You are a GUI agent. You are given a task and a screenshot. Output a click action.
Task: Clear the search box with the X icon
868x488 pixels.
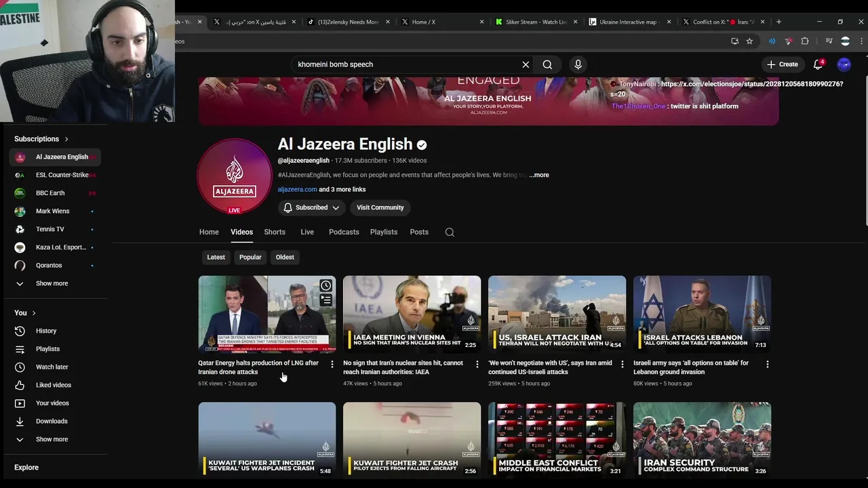pyautogui.click(x=526, y=64)
